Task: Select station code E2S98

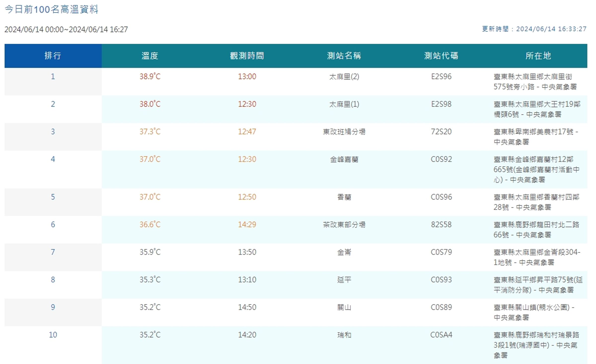Action: (x=441, y=104)
